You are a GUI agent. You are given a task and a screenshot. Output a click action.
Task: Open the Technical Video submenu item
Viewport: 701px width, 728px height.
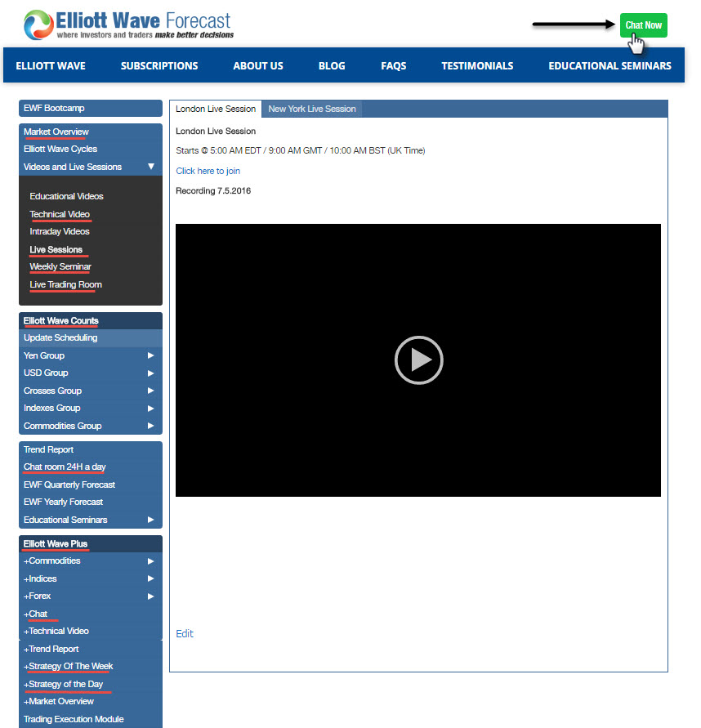click(x=60, y=214)
